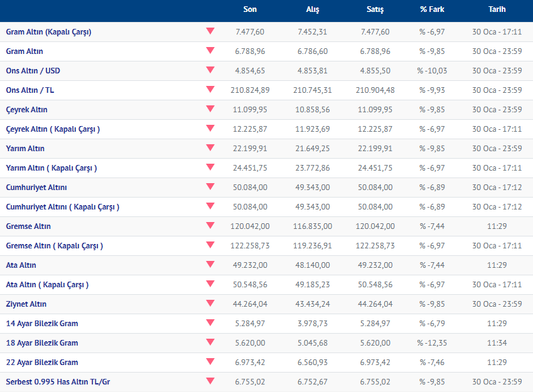Click the red trend arrow for Cumhuriyet Altını

(210, 187)
